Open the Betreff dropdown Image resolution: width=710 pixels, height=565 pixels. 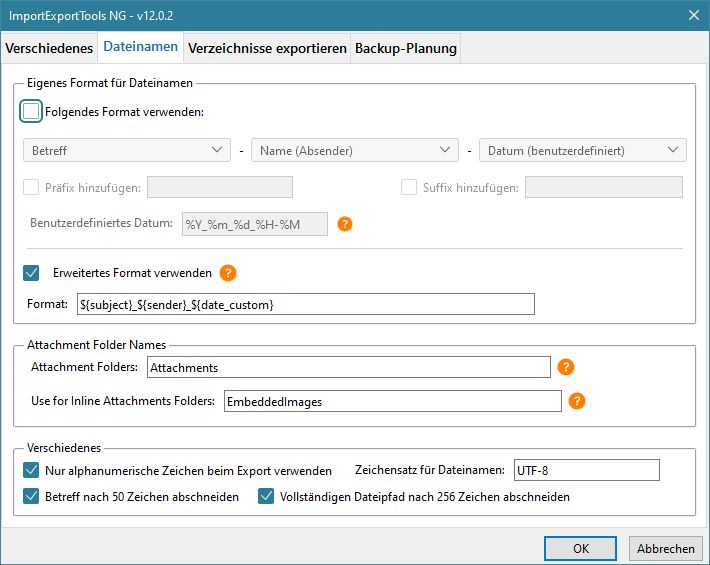coord(127,151)
